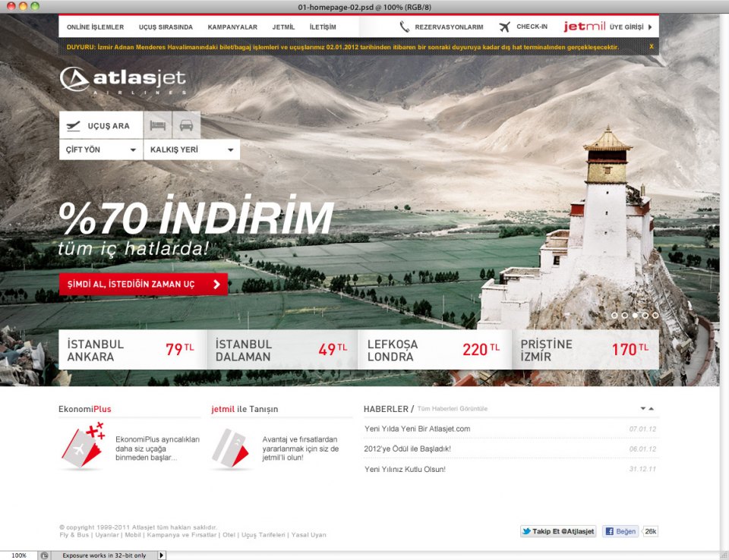Open the ONLINE İŞLEMLER menu
Screen dimensions: 729x560
click(95, 27)
